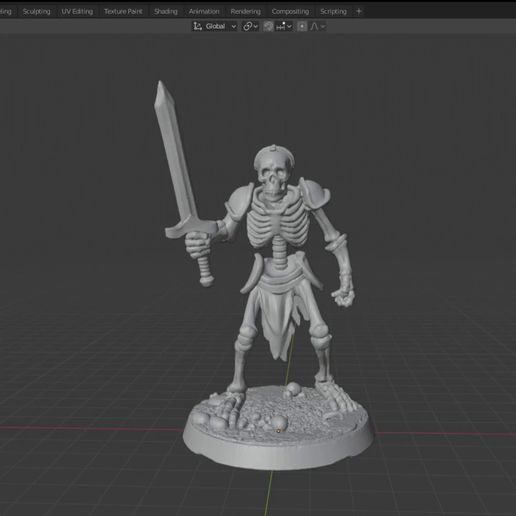Open the Rendering workspace tab

pyautogui.click(x=245, y=11)
